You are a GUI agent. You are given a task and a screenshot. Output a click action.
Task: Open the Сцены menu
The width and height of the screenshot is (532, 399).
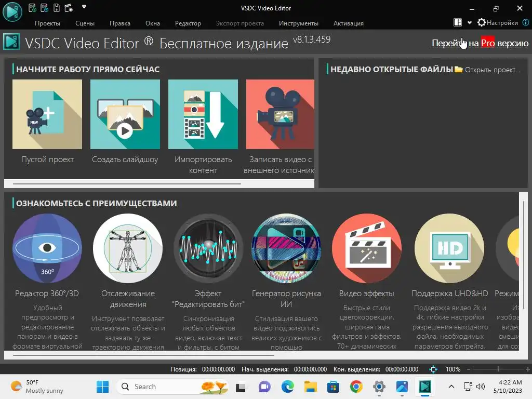pyautogui.click(x=85, y=23)
